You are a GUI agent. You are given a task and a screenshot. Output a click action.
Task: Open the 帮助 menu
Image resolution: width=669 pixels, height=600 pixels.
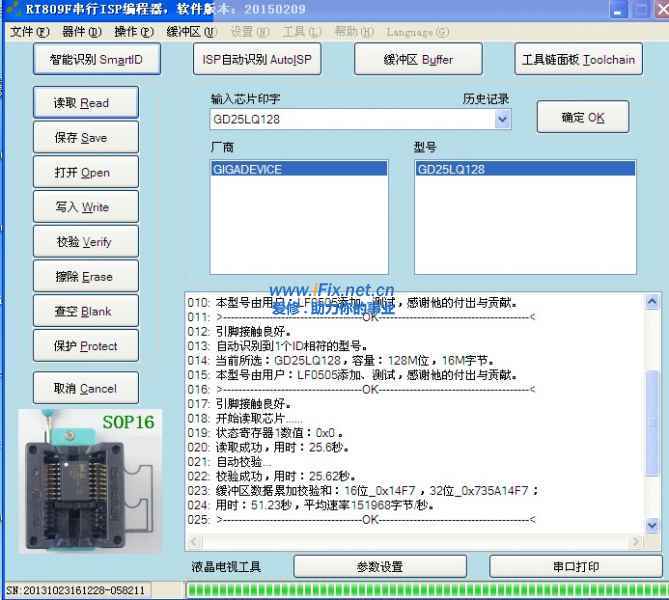[x=354, y=32]
